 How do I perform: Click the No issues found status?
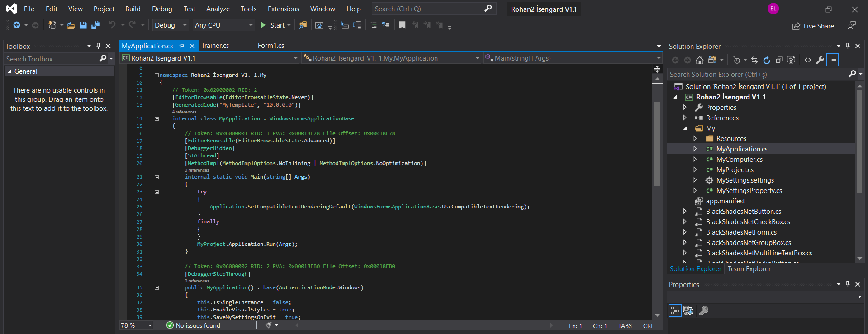pyautogui.click(x=194, y=325)
